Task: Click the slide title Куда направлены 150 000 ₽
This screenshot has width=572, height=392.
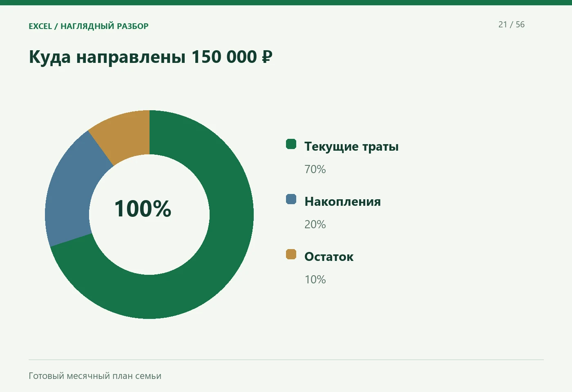Action: [150, 57]
